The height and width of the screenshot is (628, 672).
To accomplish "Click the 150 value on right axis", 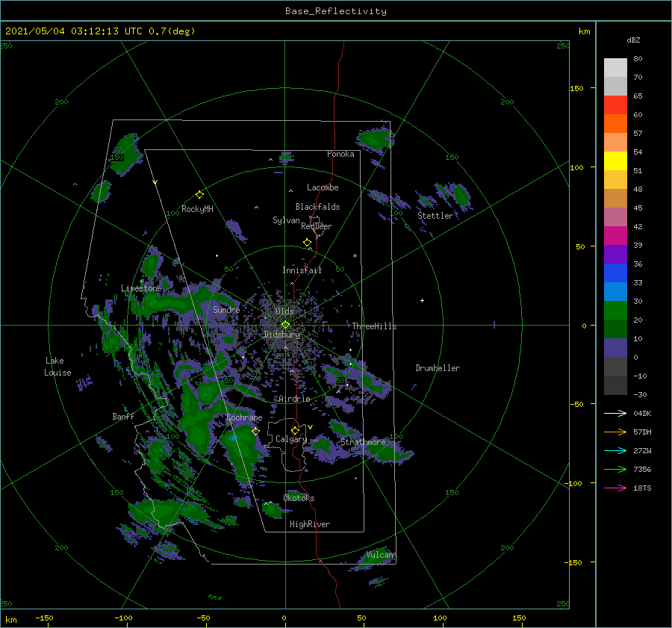I will [x=576, y=88].
